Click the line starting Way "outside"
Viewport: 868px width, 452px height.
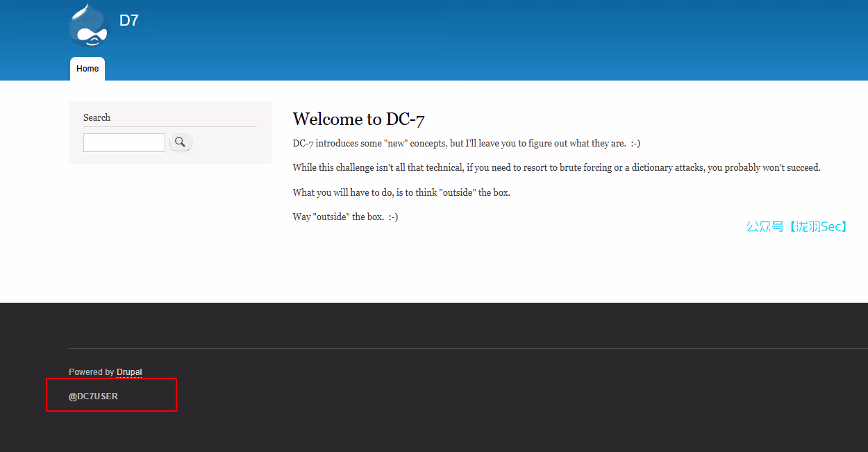(x=345, y=217)
